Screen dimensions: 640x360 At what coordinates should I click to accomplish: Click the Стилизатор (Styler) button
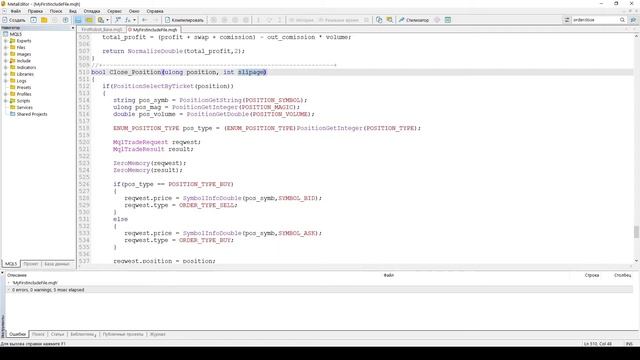pyautogui.click(x=414, y=20)
